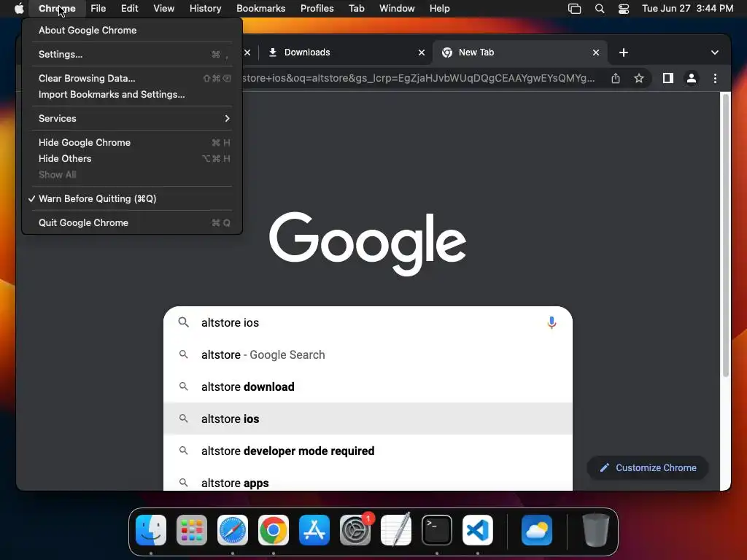Screen dimensions: 747x560
Task: Click the Customize Chrome button
Action: click(x=648, y=467)
